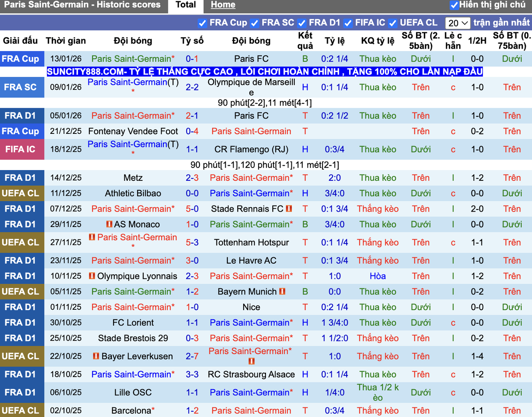Switch to the Total tab
This screenshot has height=417, width=532.
pos(186,5)
